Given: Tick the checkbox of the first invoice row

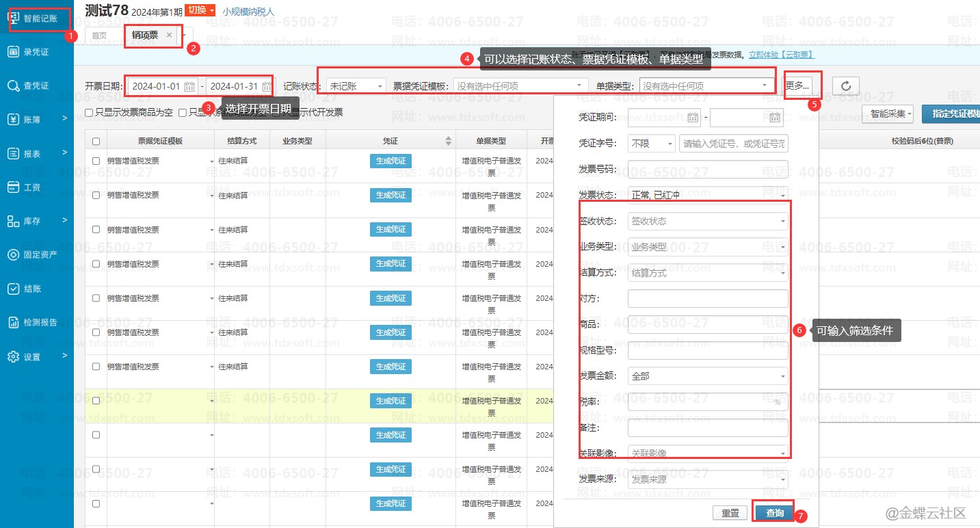Looking at the screenshot, I should click(96, 161).
